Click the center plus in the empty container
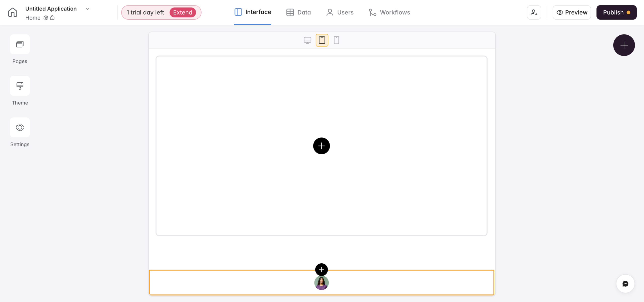644x302 pixels. 321,146
